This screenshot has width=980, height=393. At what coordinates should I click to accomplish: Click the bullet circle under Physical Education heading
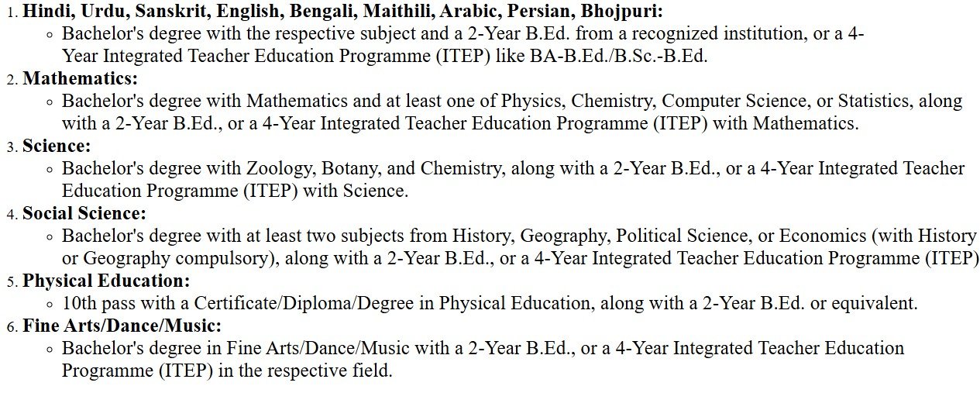[x=50, y=304]
